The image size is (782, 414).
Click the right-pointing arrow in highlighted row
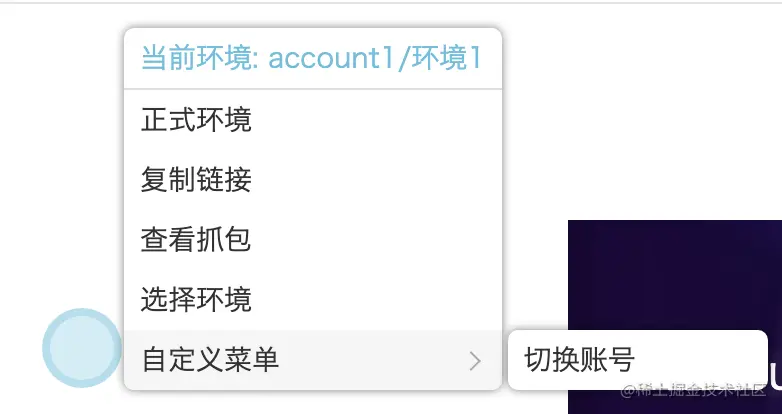(475, 360)
